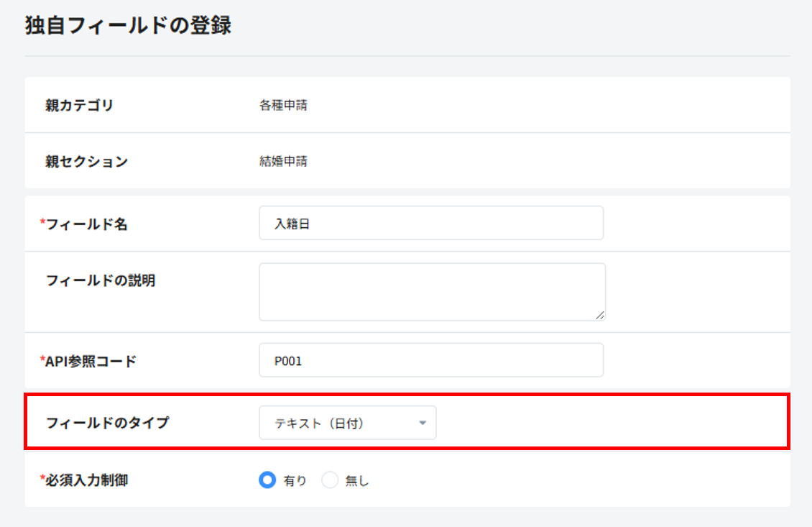812x527 pixels.
Task: Click the 独自フィールドの登録 page heading
Action: tap(128, 27)
